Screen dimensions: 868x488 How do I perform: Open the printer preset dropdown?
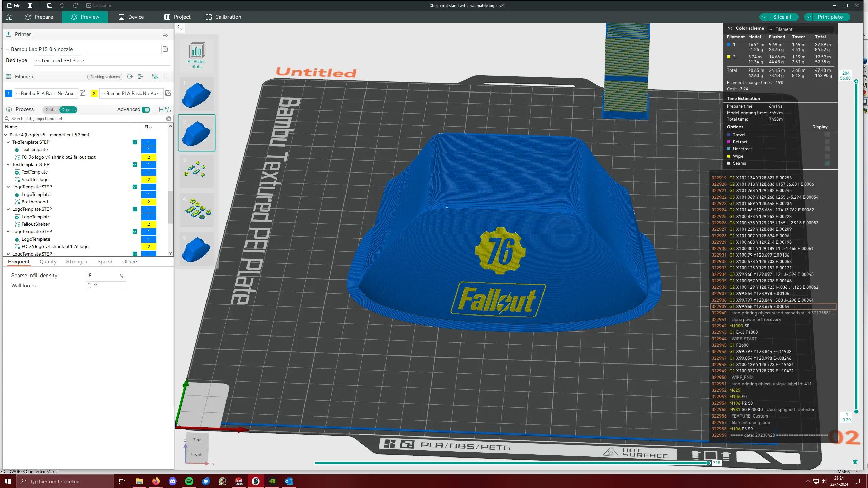pos(83,49)
